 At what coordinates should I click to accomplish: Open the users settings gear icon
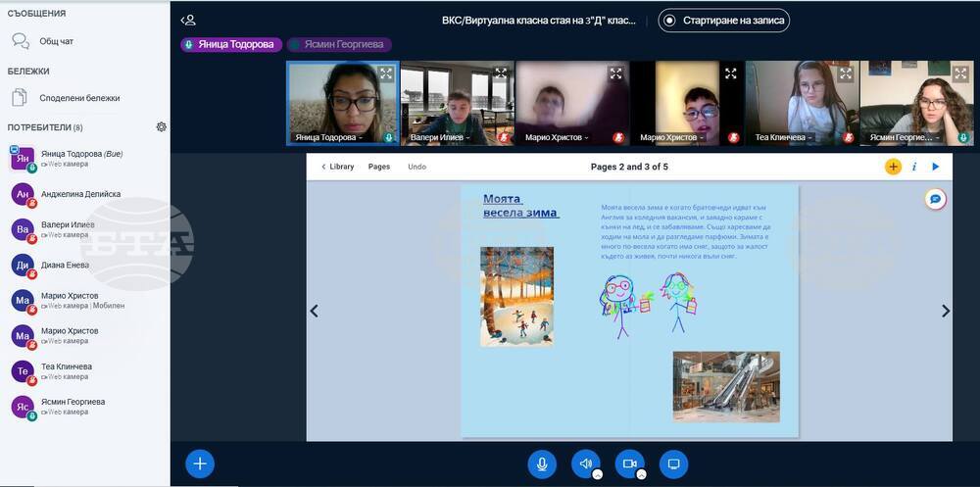161,127
